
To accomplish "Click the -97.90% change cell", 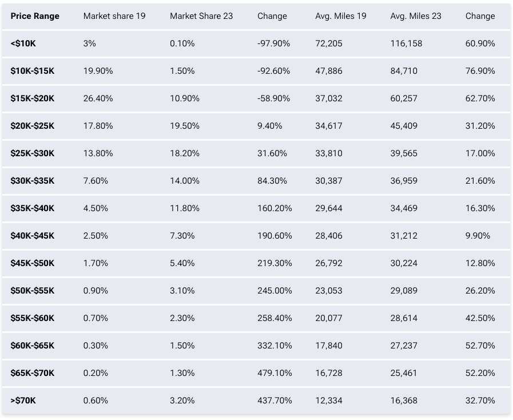I will (274, 43).
